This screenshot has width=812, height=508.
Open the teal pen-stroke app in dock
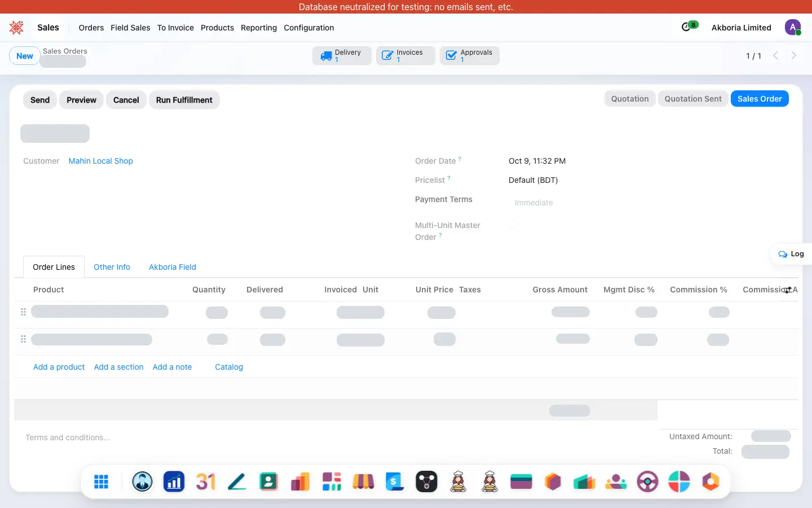point(237,482)
